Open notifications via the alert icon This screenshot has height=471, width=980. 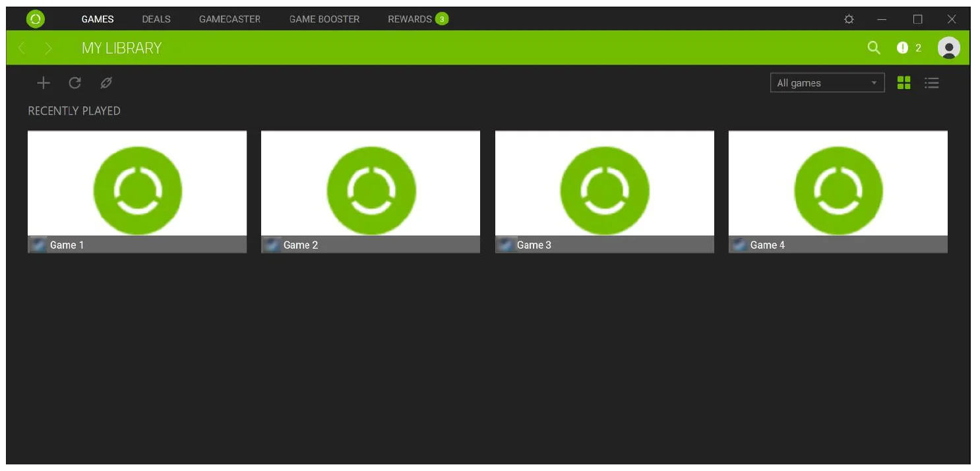[902, 47]
